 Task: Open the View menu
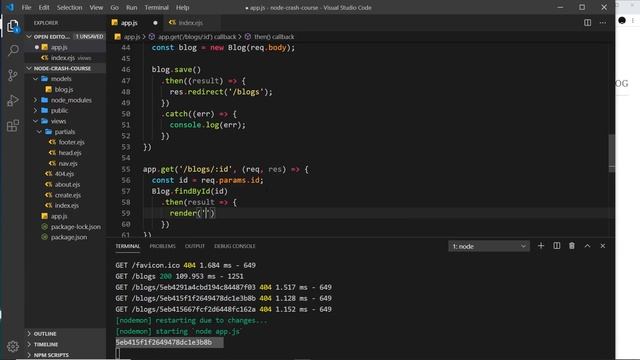tap(96, 7)
